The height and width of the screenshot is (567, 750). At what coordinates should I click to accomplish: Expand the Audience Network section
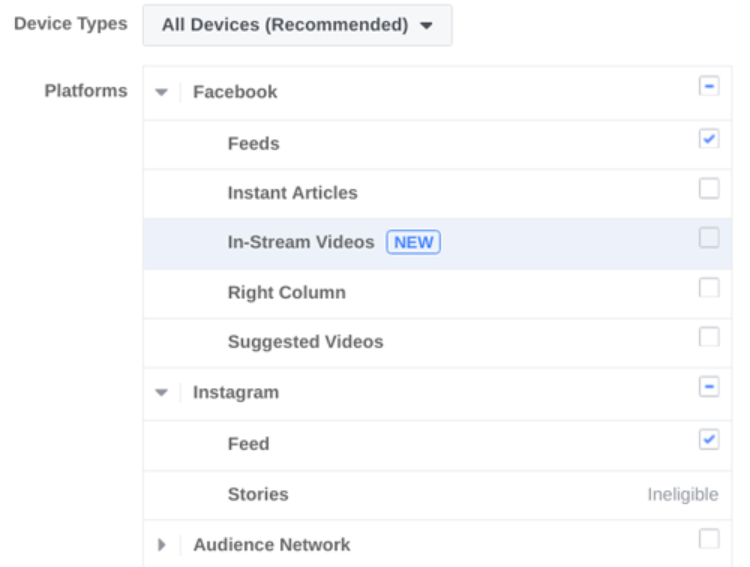pos(162,545)
